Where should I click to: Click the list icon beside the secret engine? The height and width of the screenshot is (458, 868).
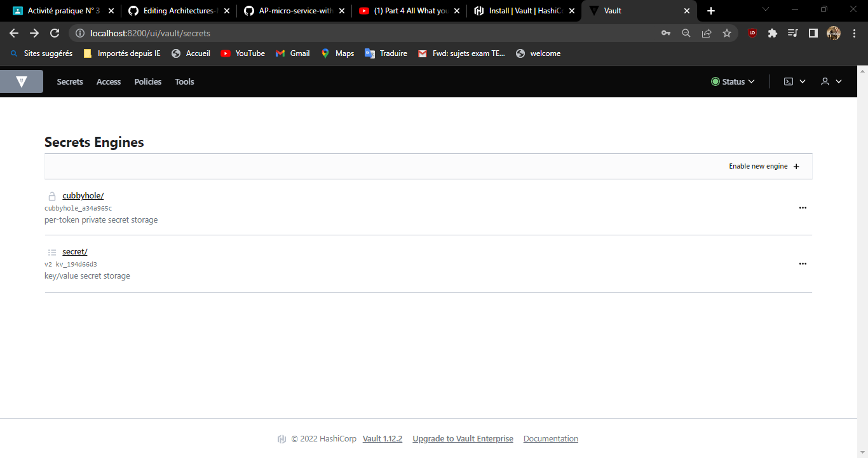click(51, 251)
